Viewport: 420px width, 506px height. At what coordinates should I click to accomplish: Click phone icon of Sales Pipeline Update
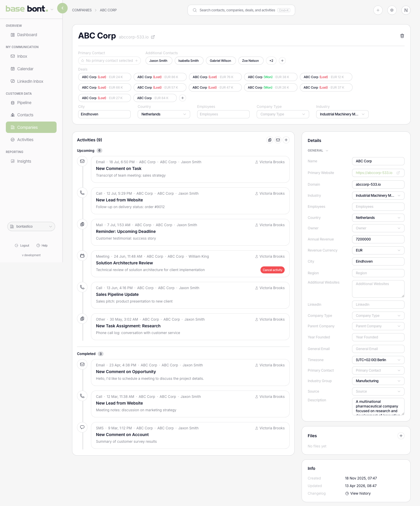[x=82, y=287]
